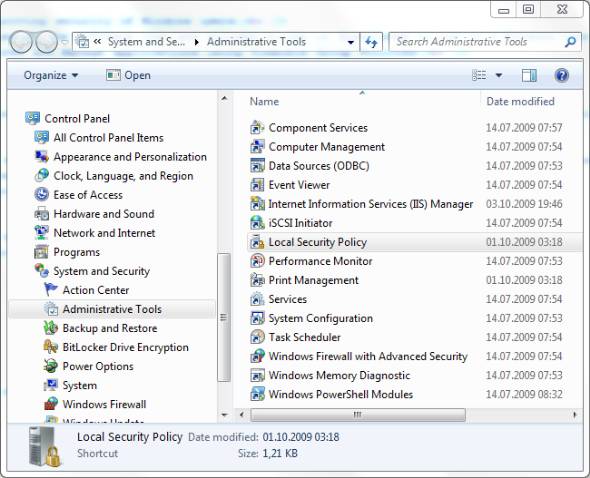The height and width of the screenshot is (478, 590).
Task: Click the Event Viewer icon
Action: (x=257, y=185)
